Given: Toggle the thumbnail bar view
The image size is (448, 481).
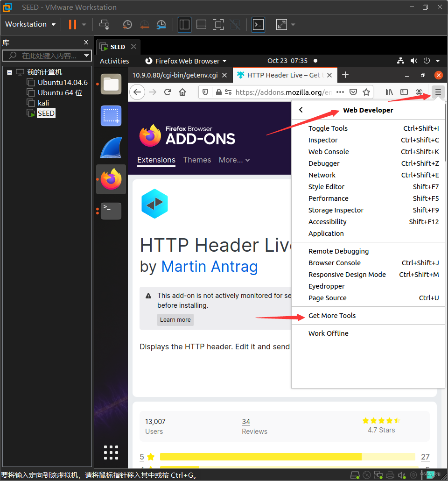Looking at the screenshot, I should point(201,25).
